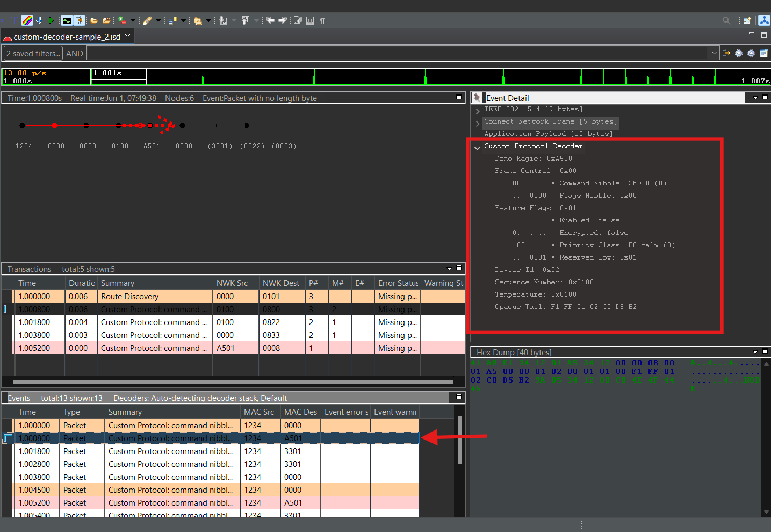Viewport: 771px width, 532px height.
Task: Open the Transactions view menu arrow
Action: [449, 268]
